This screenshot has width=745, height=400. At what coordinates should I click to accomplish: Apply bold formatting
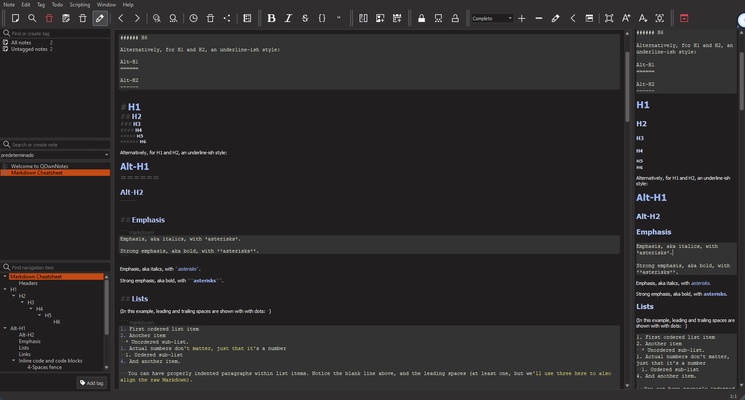(x=271, y=18)
